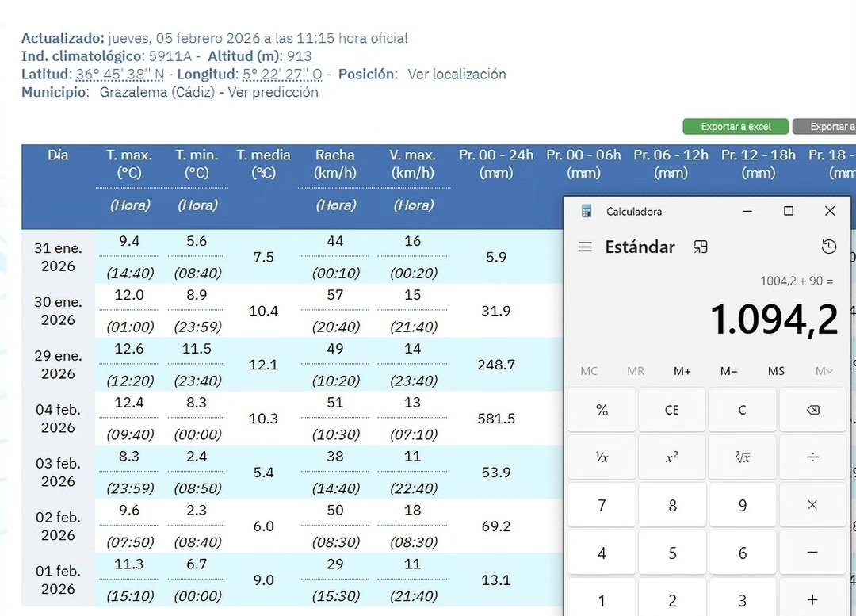Click the Pr. 12 - 18h column header

pos(759,164)
